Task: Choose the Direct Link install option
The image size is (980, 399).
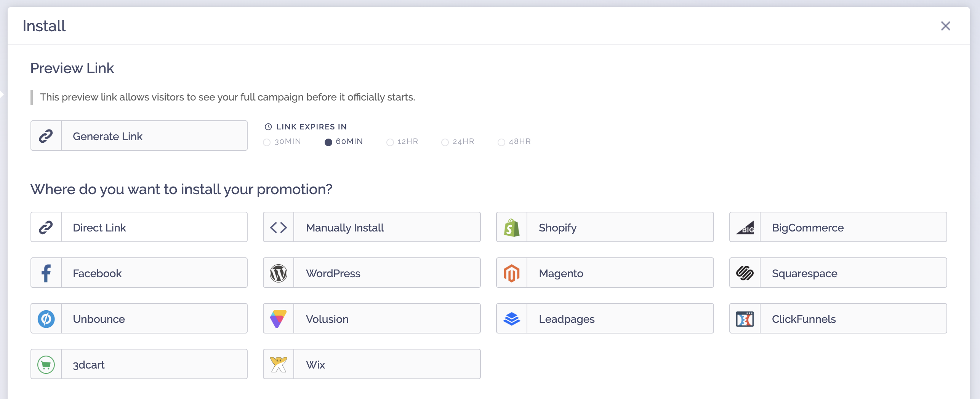Action: click(139, 227)
